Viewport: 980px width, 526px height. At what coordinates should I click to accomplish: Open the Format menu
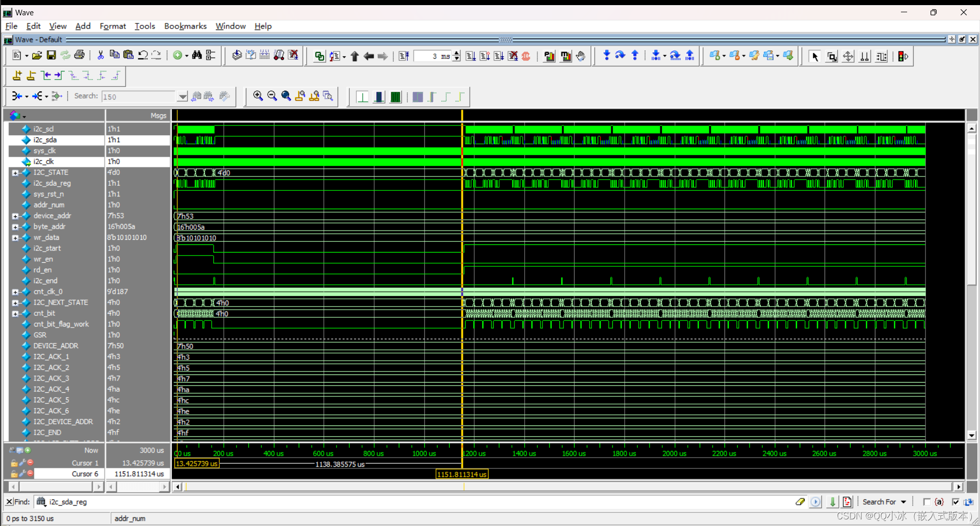click(112, 26)
